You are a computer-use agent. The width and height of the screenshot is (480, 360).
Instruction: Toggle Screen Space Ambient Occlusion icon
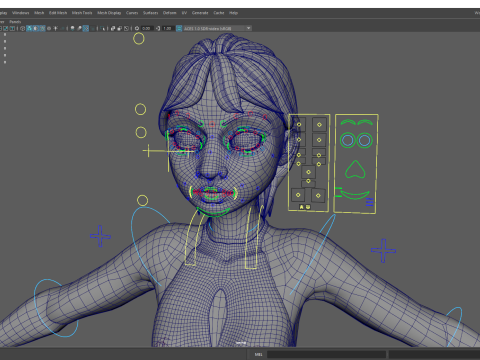click(x=72, y=28)
